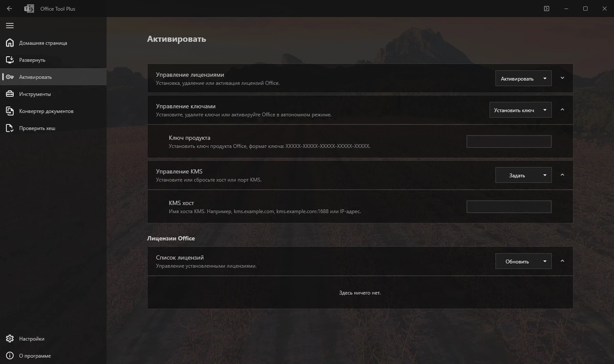
Task: Click the KMS хост input field
Action: click(x=509, y=207)
